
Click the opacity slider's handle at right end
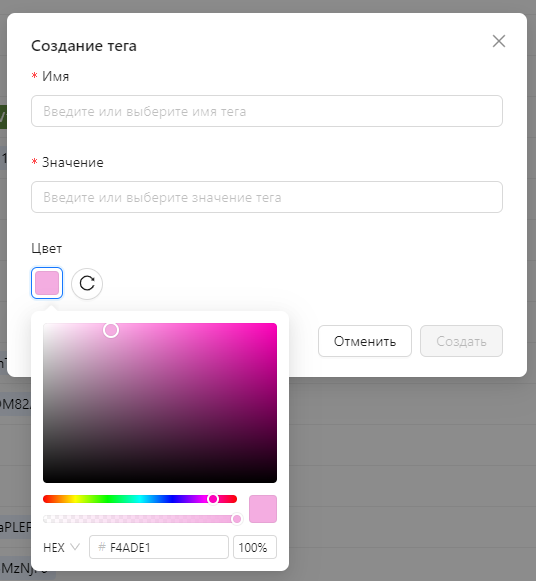point(237,519)
